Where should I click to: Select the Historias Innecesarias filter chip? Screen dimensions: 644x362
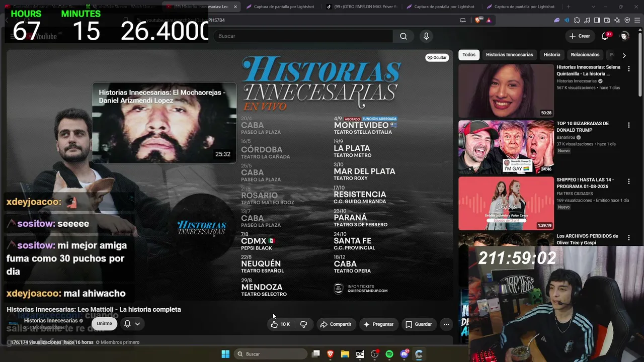[x=509, y=55]
